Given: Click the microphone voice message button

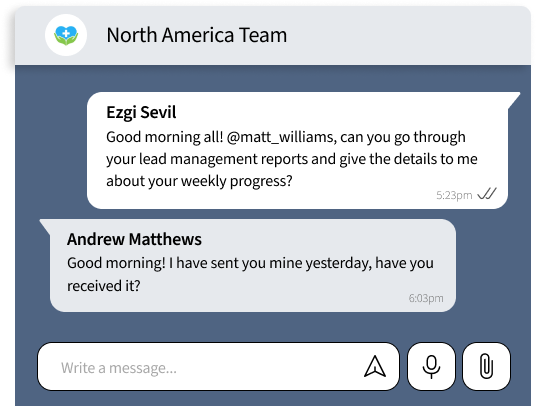Looking at the screenshot, I should pyautogui.click(x=431, y=367).
